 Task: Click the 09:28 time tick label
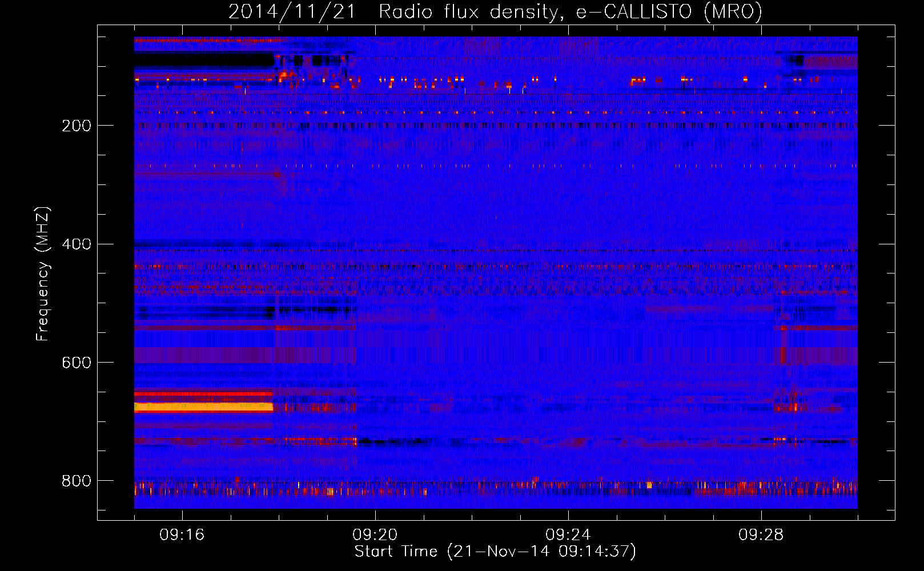pyautogui.click(x=761, y=535)
